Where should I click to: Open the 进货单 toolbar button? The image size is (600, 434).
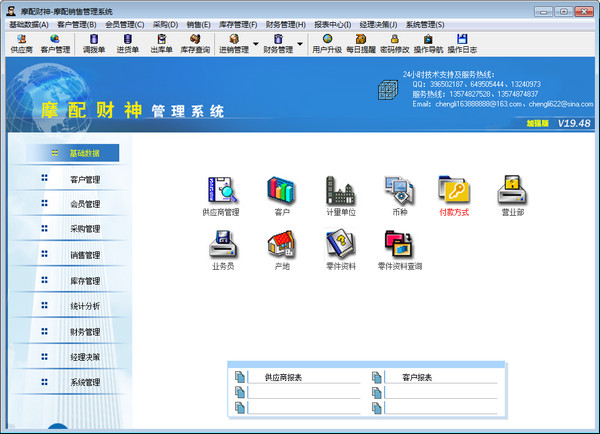pos(127,44)
